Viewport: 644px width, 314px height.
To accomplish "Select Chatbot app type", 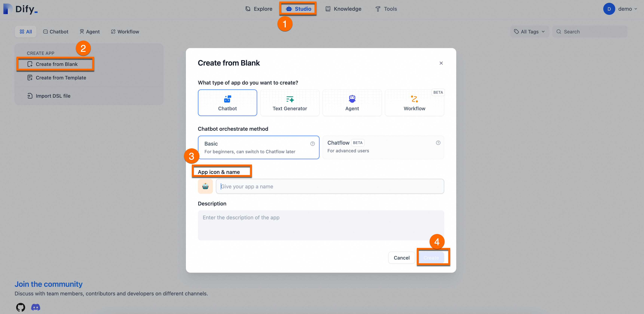I will tap(227, 103).
